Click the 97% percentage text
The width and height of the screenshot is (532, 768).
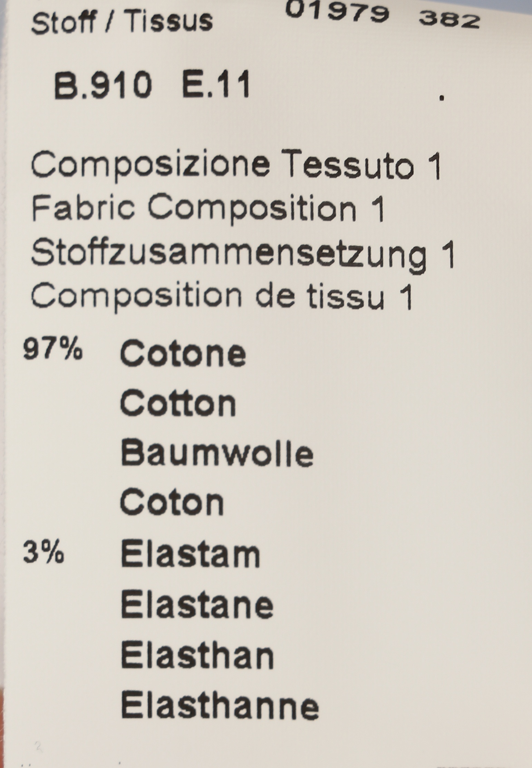point(53,349)
